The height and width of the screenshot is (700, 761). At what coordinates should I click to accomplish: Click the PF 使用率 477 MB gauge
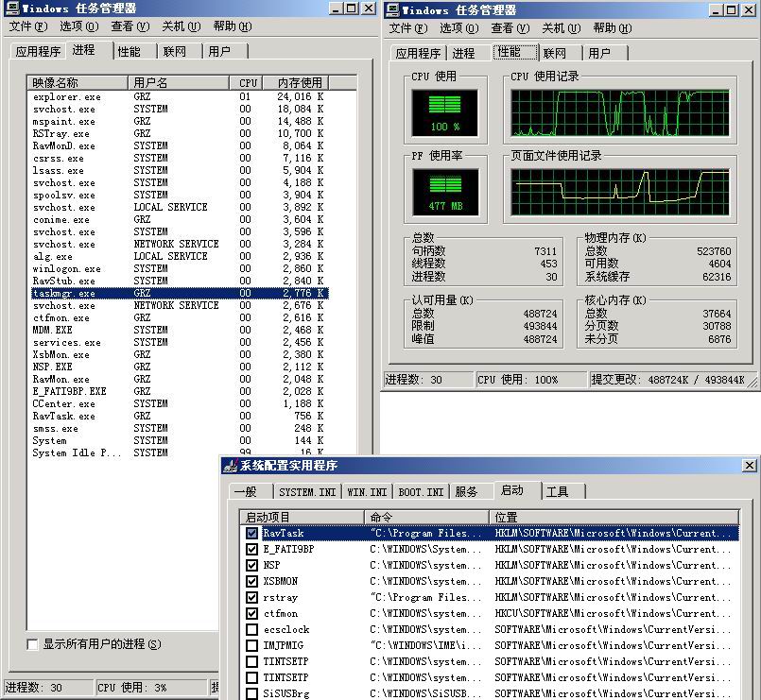(x=445, y=192)
